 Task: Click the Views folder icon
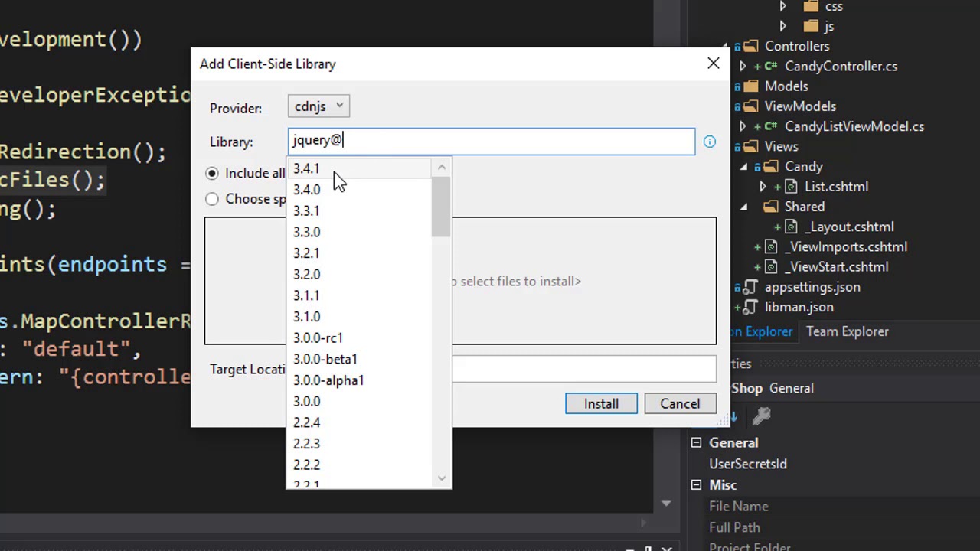coord(751,146)
